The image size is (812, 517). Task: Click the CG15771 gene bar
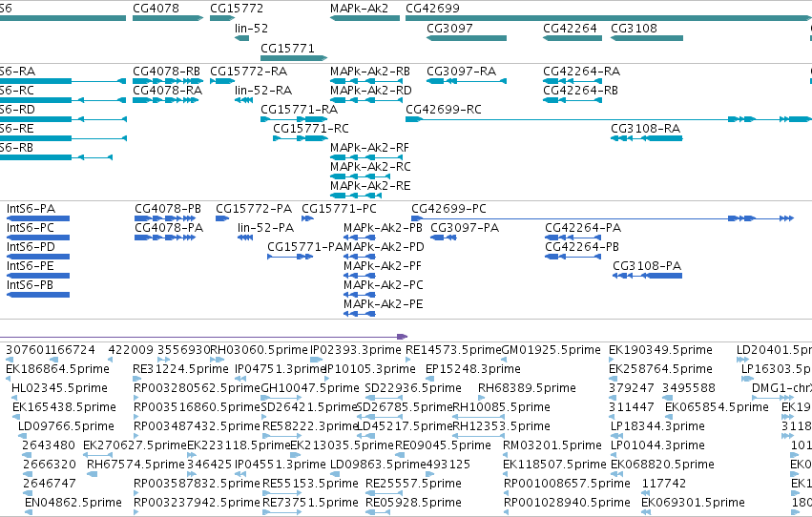tap(294, 58)
